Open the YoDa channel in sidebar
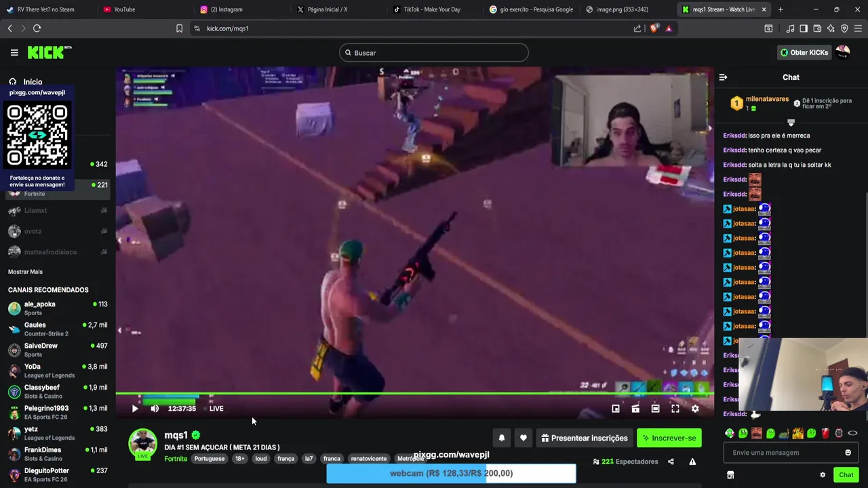 [x=58, y=371]
